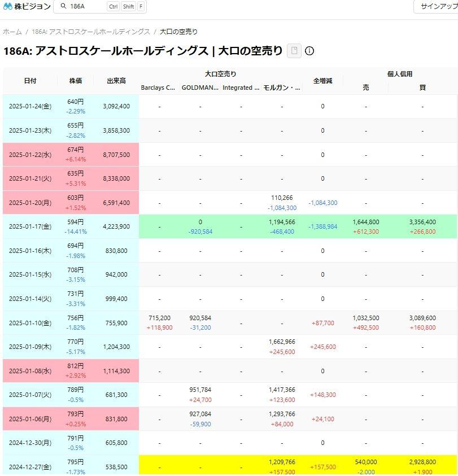Click the magnifier icon in search box
Screen dimensions: 458x476
click(63, 7)
